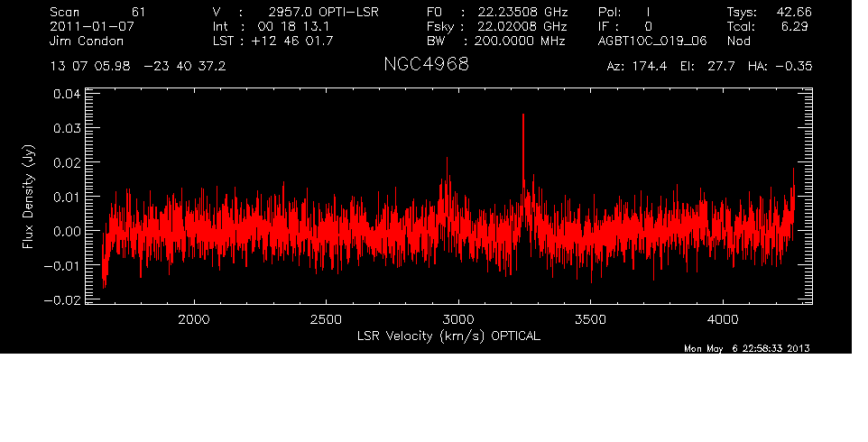Click the 0.00 y-axis tick label

pyautogui.click(x=67, y=231)
